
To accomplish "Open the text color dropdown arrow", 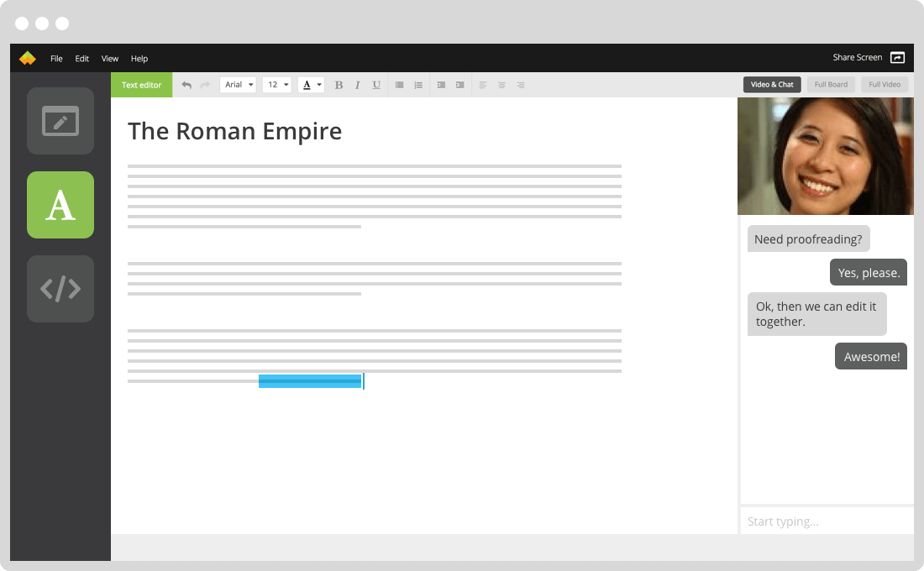I will pyautogui.click(x=319, y=85).
